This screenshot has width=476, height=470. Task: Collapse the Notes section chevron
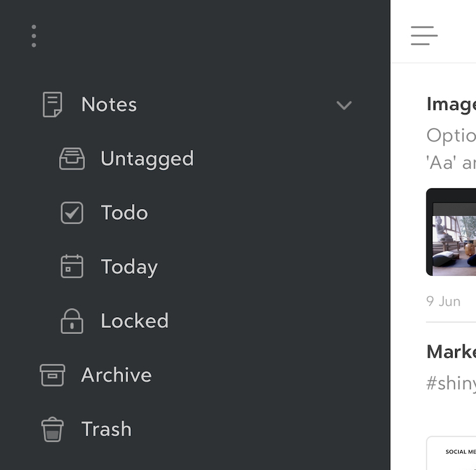pos(344,105)
